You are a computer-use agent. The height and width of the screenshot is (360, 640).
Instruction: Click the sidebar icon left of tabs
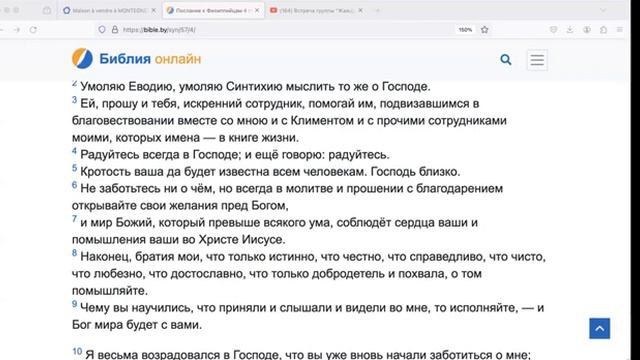coord(47,10)
